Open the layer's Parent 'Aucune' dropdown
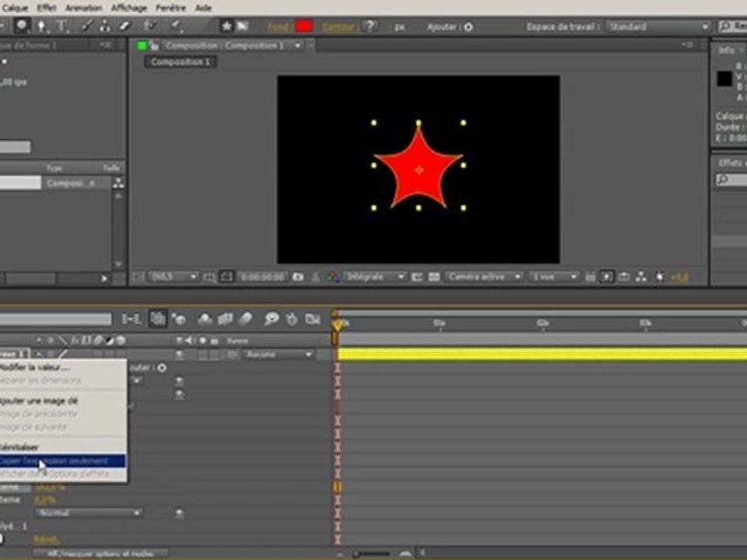 (x=279, y=355)
